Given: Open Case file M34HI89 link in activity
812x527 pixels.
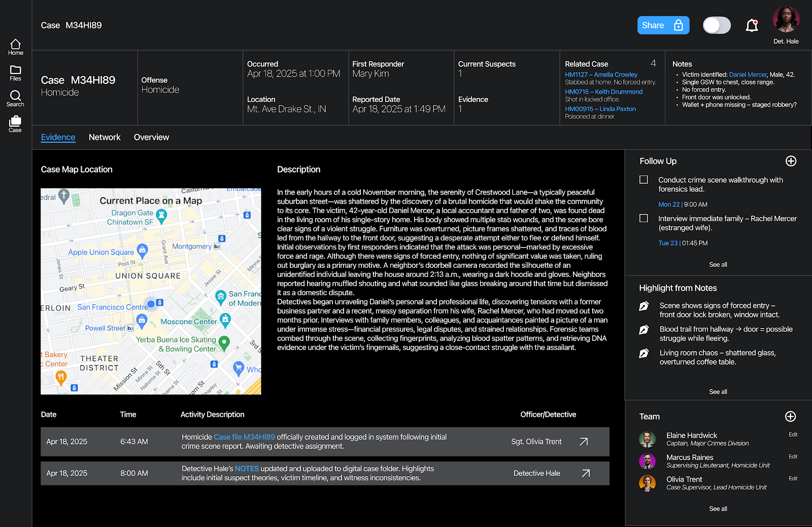Looking at the screenshot, I should tap(244, 437).
